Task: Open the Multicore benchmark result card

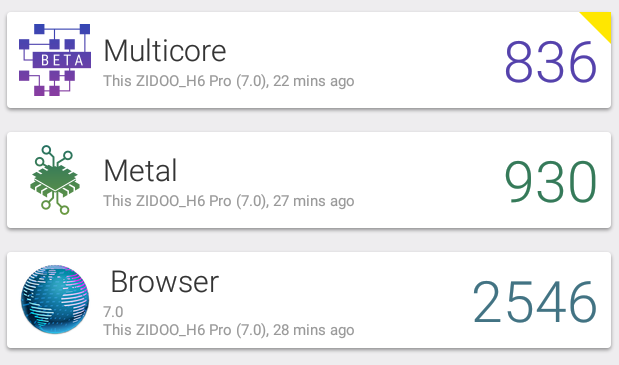Action: 309,60
